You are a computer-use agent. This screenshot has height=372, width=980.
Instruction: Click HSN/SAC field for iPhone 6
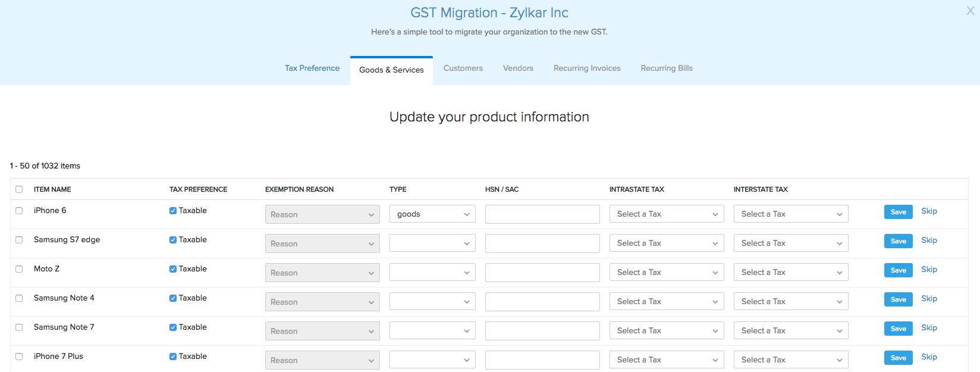(542, 214)
